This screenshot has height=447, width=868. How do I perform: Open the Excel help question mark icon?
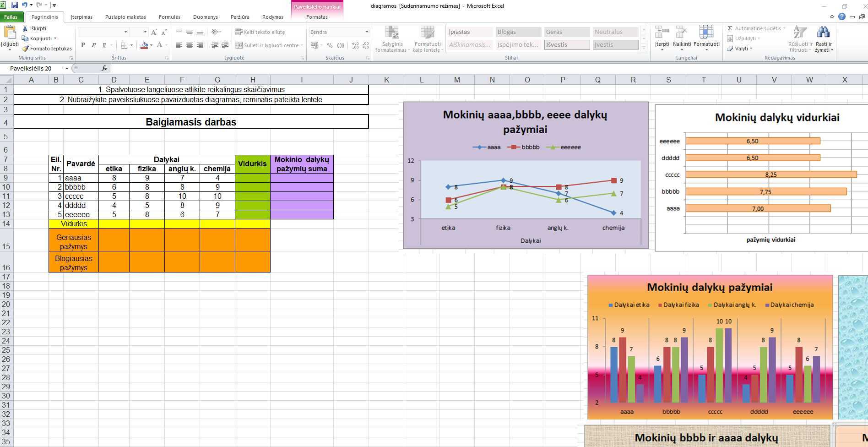click(x=842, y=16)
